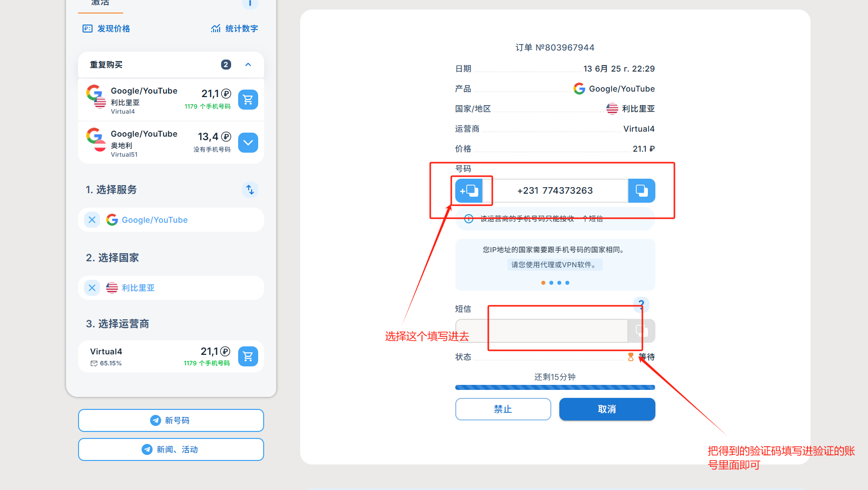Click the remaining-time progress bar
The width and height of the screenshot is (868, 490).
click(x=555, y=387)
